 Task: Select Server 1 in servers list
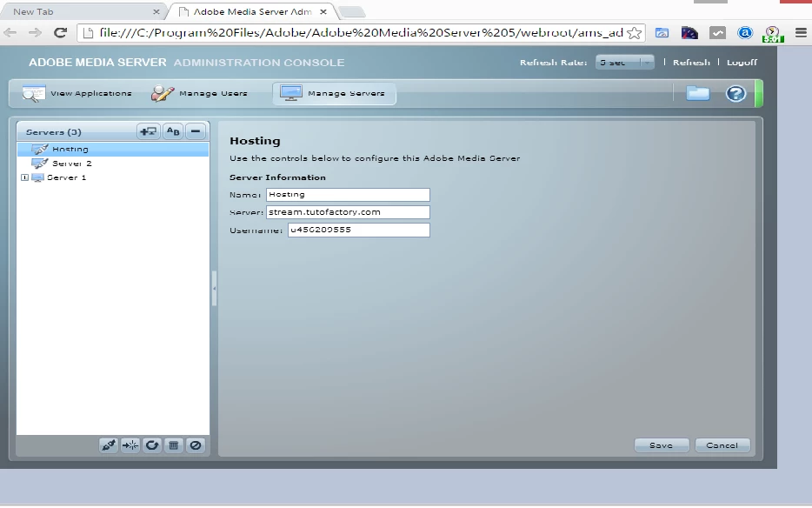tap(113, 177)
